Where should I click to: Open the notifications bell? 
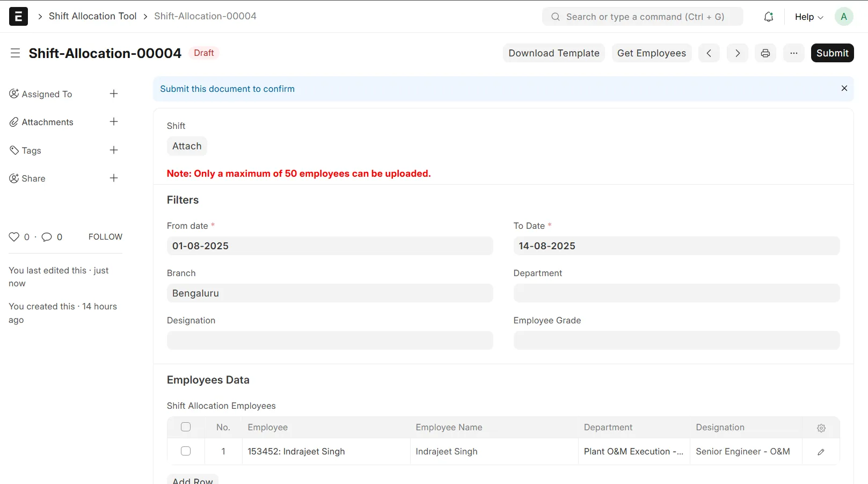pos(769,17)
